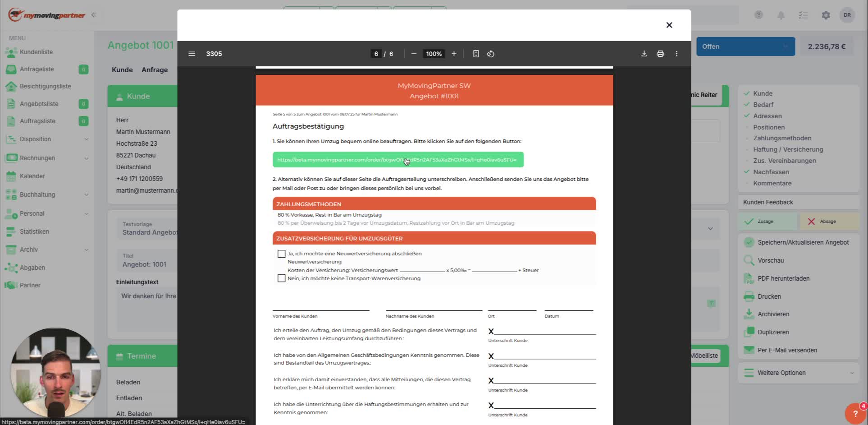Toggle the PDF viewer sidebar menu

click(192, 54)
